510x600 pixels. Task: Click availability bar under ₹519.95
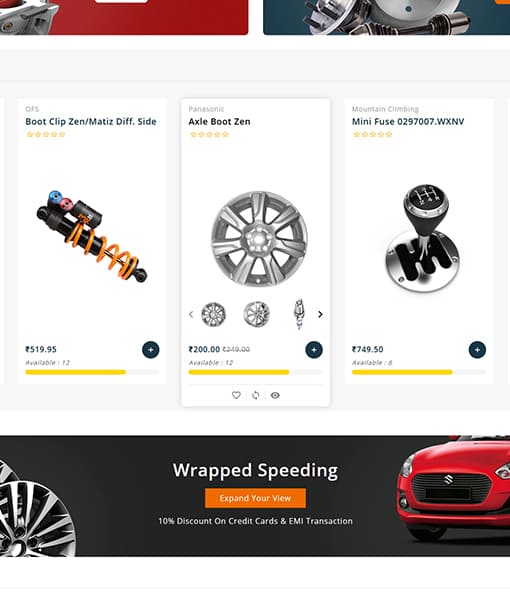click(92, 372)
